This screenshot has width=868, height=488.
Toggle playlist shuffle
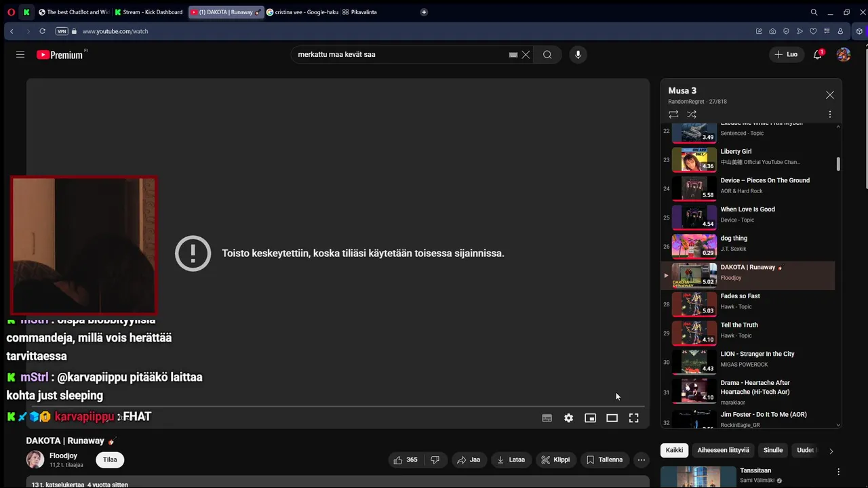click(692, 115)
